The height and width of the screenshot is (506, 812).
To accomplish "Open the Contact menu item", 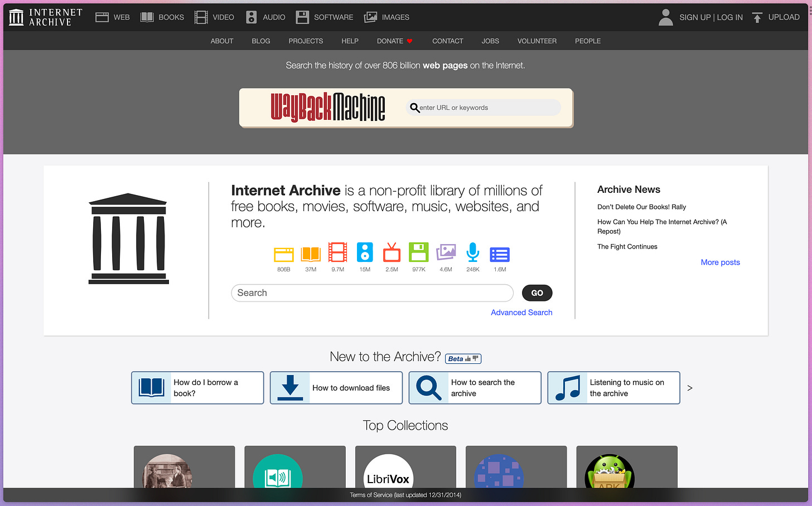I will point(448,41).
